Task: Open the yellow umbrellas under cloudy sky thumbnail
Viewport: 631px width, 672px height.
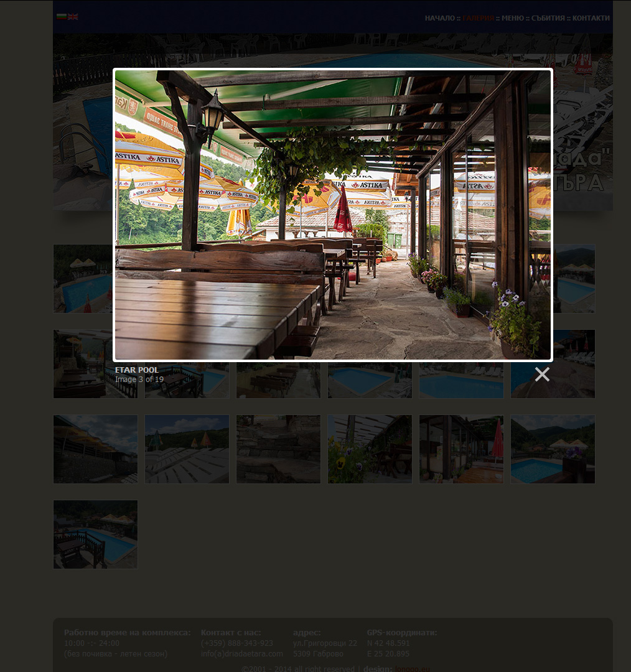Action: click(96, 449)
